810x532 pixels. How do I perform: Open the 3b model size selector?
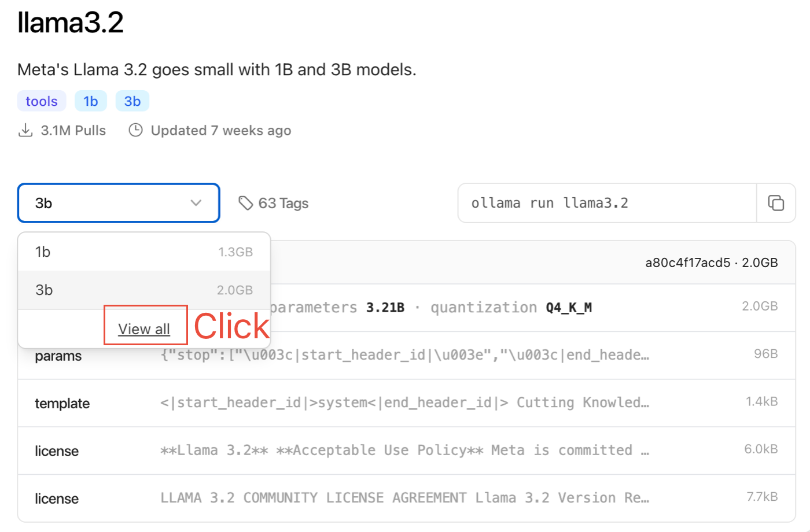pos(119,203)
